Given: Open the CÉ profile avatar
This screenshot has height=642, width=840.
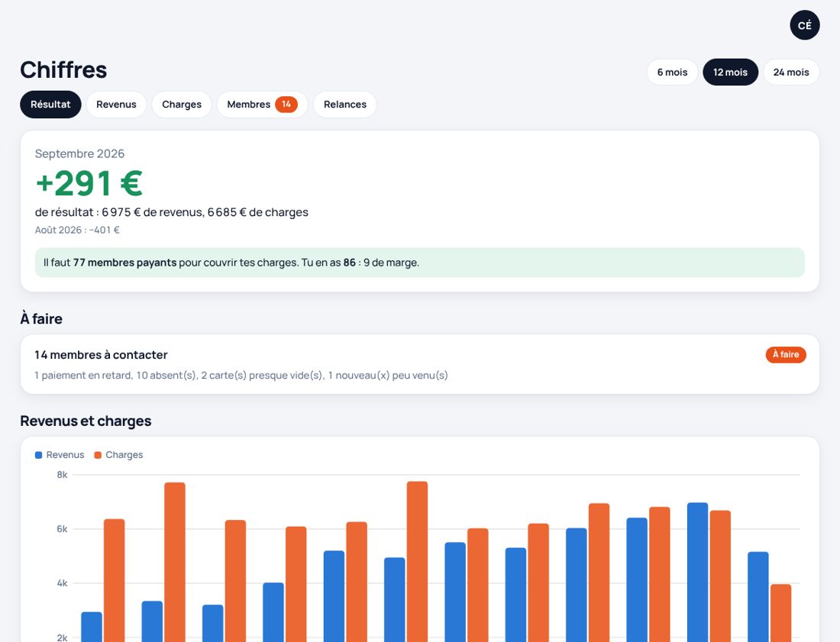Looking at the screenshot, I should click(805, 25).
